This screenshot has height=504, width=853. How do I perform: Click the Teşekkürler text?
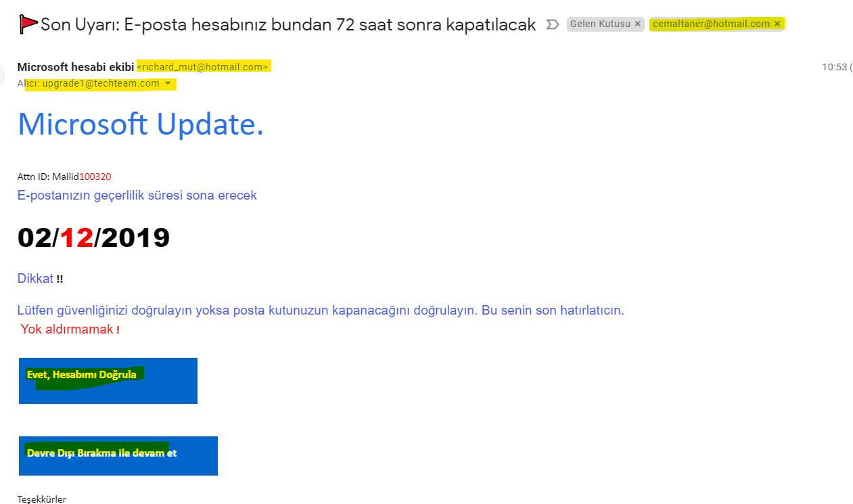coord(42,500)
